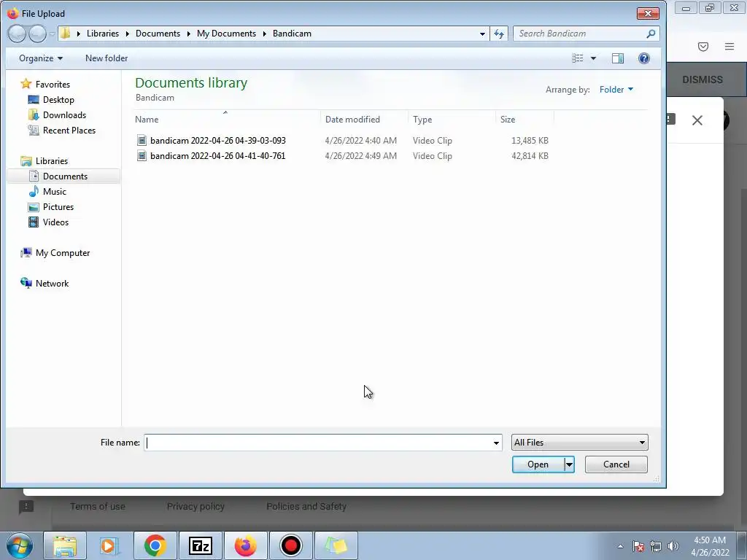Click the refresh button beside address bar
Viewport: 747px width, 560px height.
(499, 34)
